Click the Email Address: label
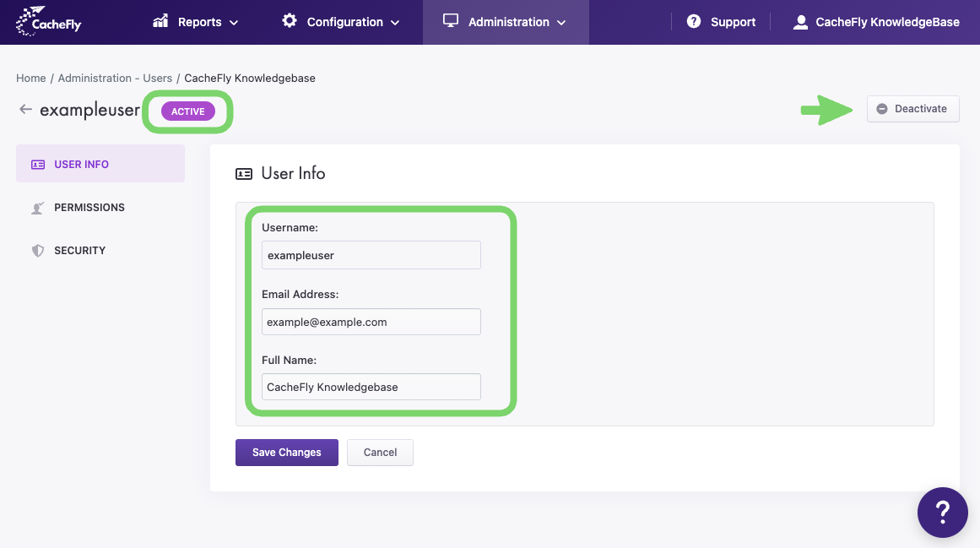This screenshot has height=548, width=980. (300, 295)
